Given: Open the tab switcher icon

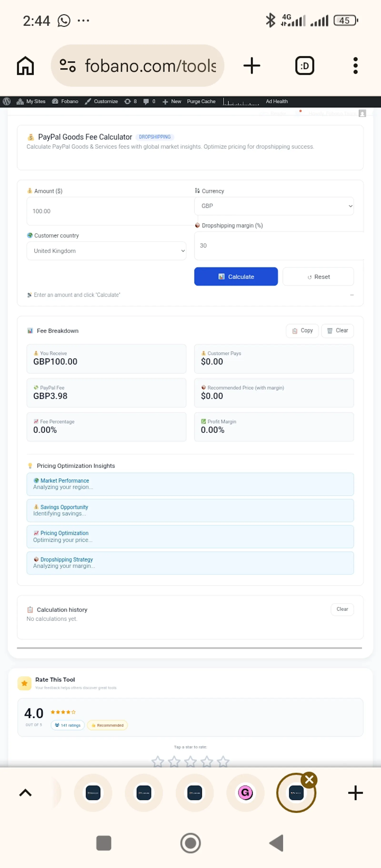Looking at the screenshot, I should [x=305, y=66].
